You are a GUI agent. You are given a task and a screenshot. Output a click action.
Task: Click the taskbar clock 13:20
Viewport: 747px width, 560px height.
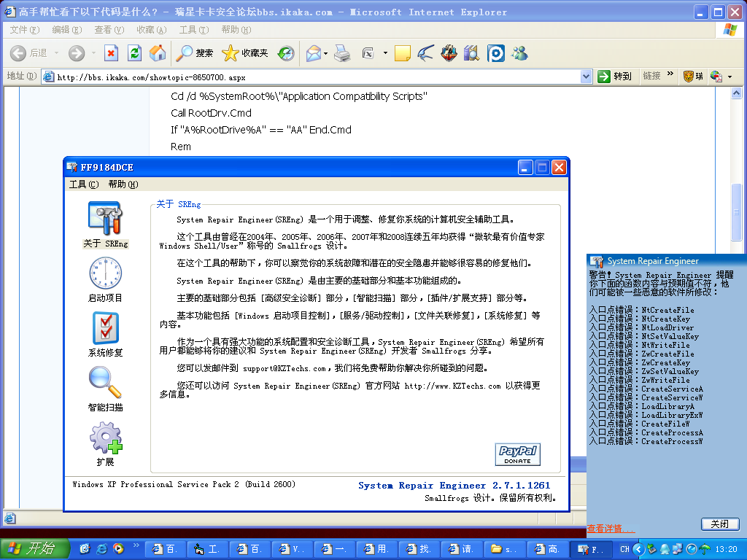pos(726,550)
